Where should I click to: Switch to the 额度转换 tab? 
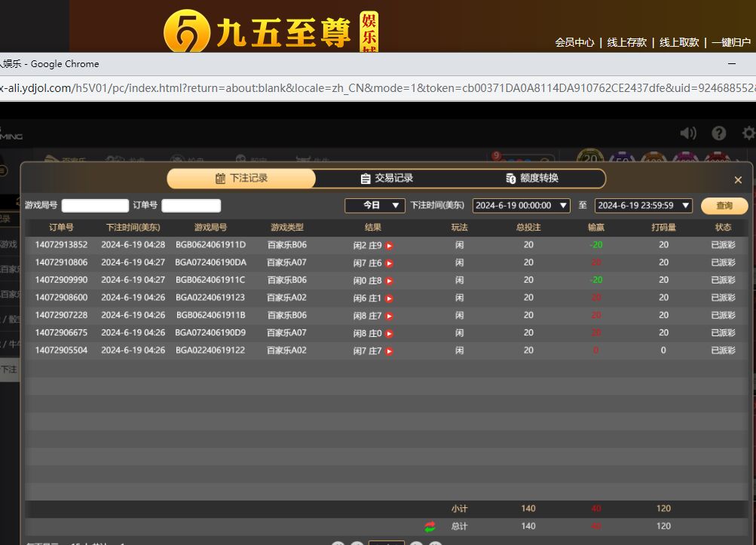532,179
